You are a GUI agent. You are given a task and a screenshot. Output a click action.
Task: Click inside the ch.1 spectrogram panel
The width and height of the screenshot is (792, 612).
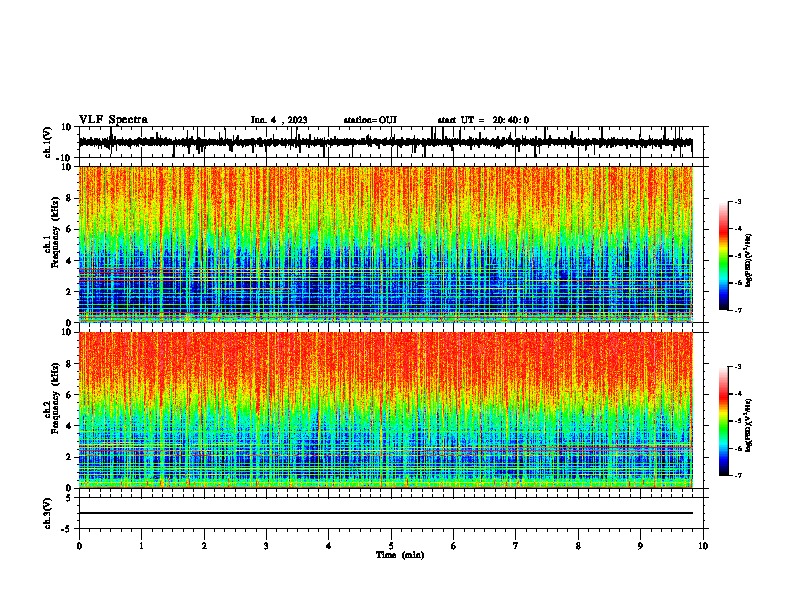click(385, 244)
